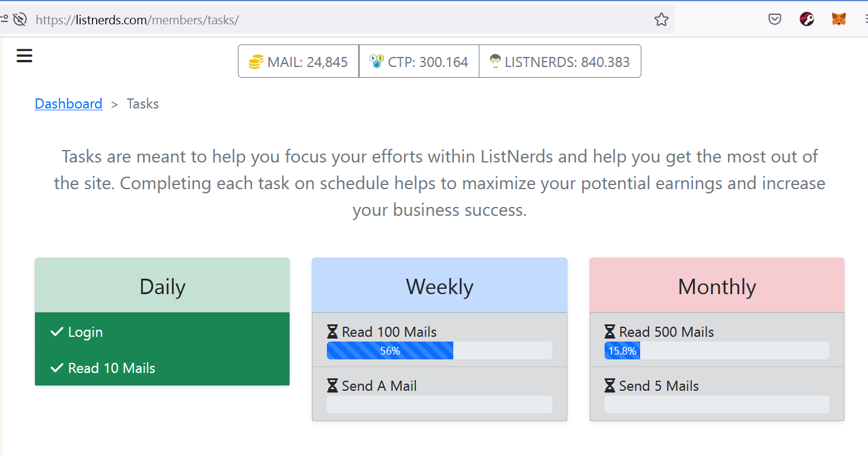Click the 15.8% monthly progress bar

pos(717,350)
